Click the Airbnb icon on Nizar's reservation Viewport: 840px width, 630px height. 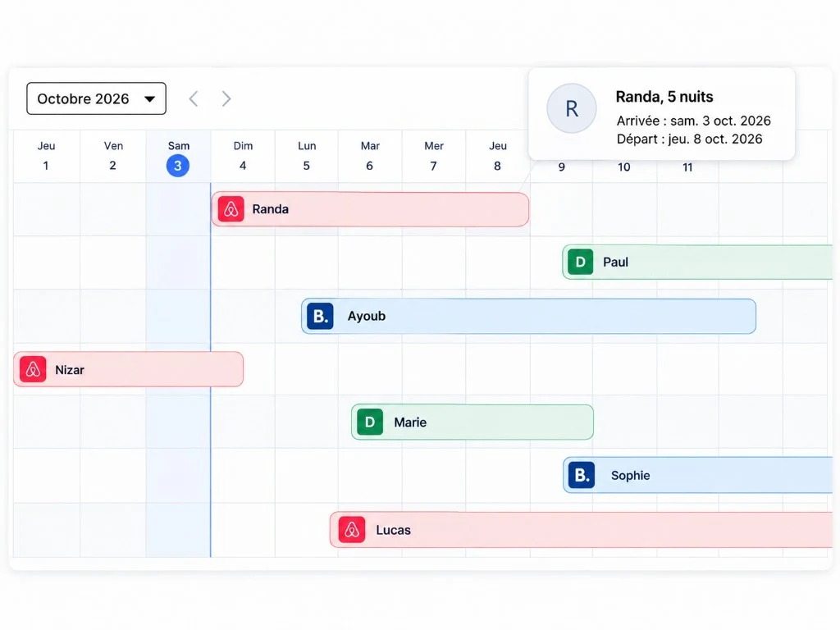click(33, 370)
